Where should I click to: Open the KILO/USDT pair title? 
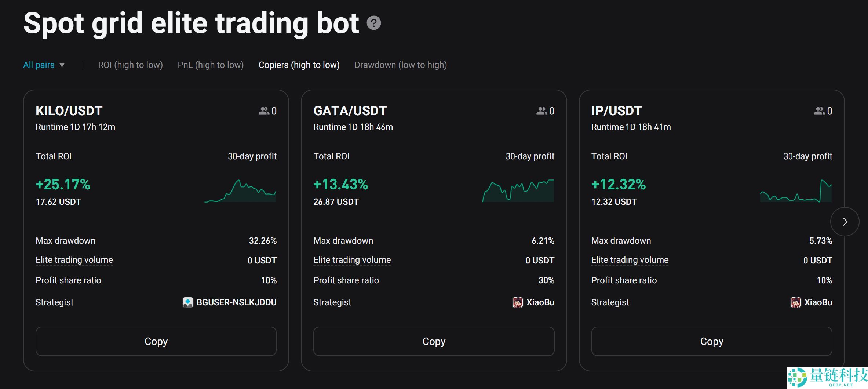[69, 110]
